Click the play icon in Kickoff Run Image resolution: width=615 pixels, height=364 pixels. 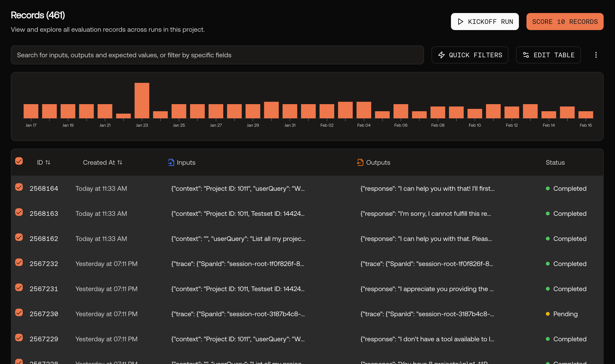point(460,22)
